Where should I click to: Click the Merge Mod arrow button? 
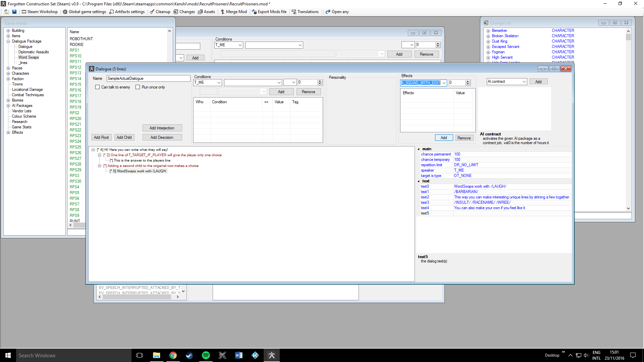(x=233, y=12)
